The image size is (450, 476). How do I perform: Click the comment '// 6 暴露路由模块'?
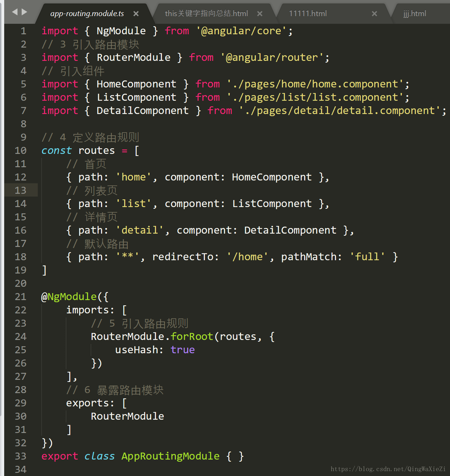click(x=115, y=390)
